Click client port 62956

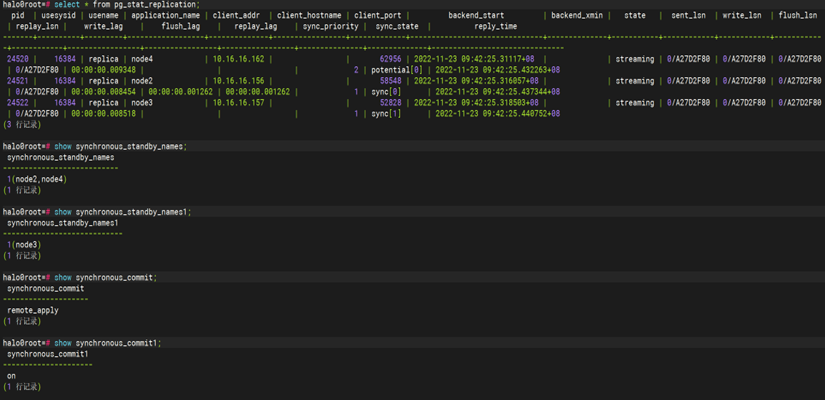tap(390, 59)
